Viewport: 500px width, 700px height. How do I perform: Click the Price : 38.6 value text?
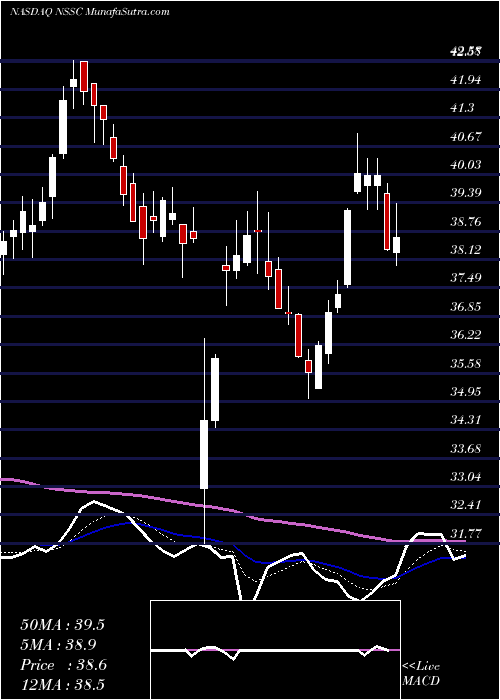coord(62,665)
